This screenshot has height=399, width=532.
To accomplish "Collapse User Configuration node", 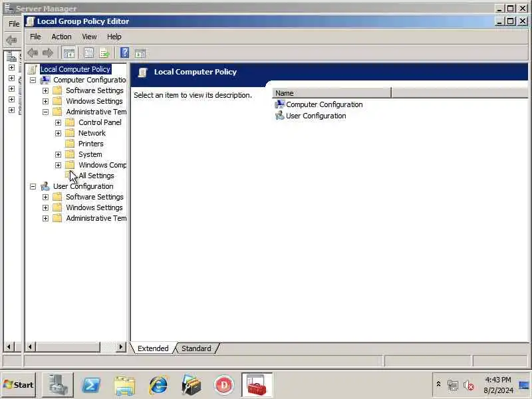I will [x=33, y=186].
